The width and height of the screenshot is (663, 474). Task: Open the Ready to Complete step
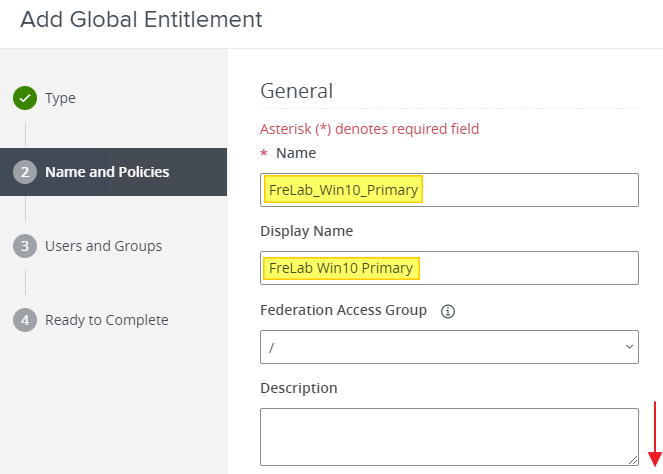[106, 320]
